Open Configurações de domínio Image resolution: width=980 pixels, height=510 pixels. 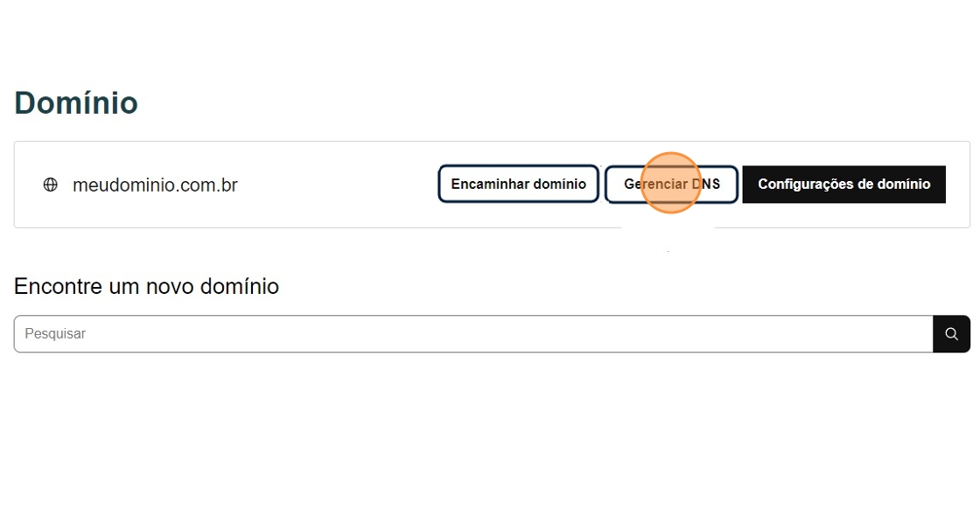843,185
